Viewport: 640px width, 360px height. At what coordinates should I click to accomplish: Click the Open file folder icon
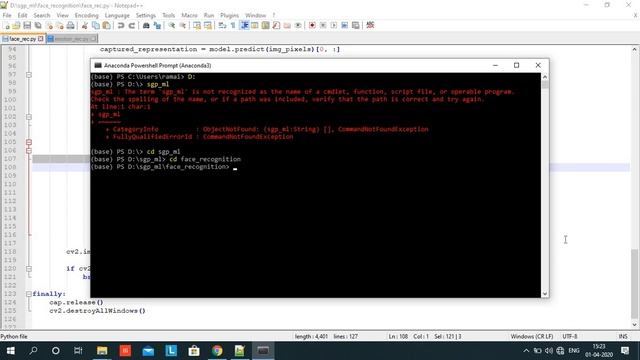(17, 25)
